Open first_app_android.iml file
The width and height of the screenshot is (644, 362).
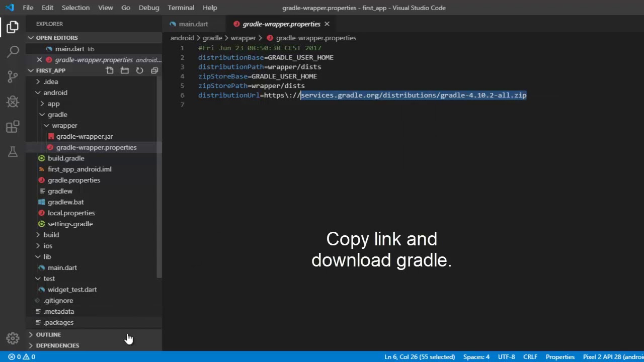[79, 169]
